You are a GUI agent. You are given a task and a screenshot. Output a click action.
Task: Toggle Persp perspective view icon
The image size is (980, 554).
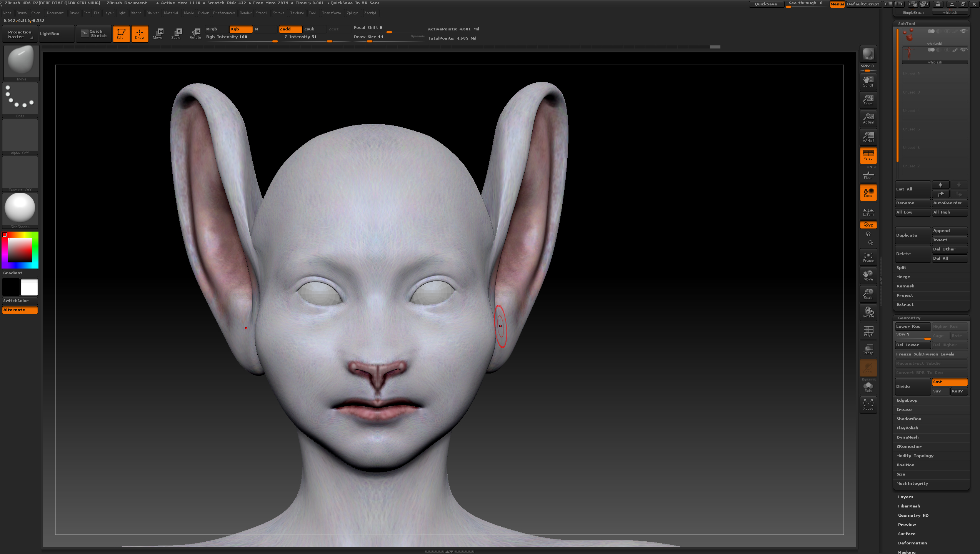point(868,155)
